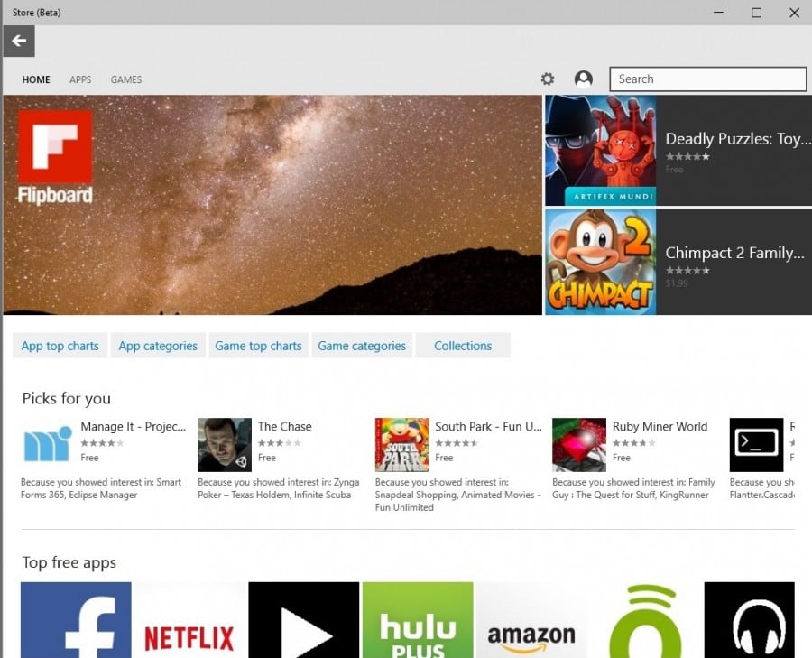Select the Hulu Plus app icon

418,623
